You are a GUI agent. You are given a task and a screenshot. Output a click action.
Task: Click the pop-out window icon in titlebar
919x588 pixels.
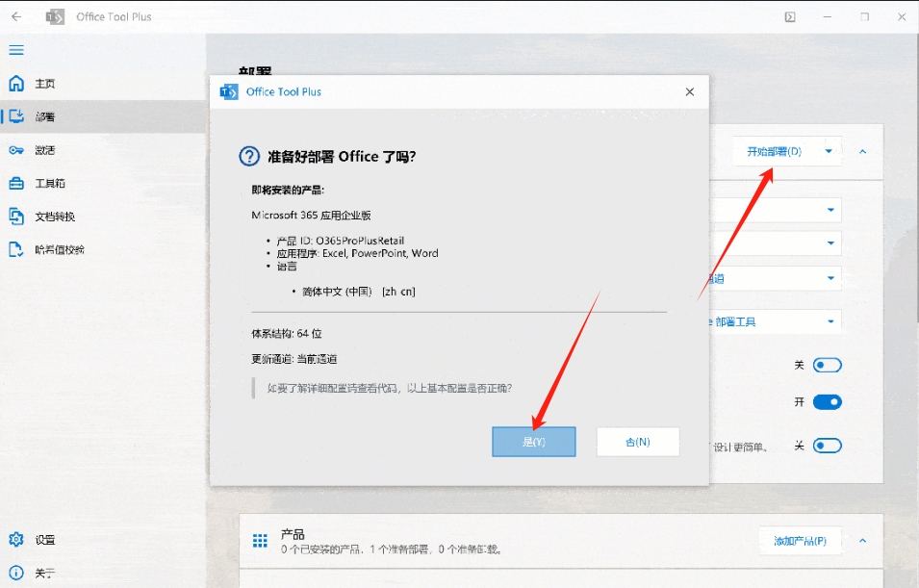791,16
